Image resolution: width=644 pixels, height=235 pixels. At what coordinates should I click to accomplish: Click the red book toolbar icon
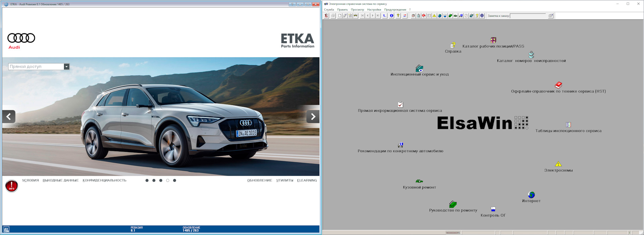point(424,16)
